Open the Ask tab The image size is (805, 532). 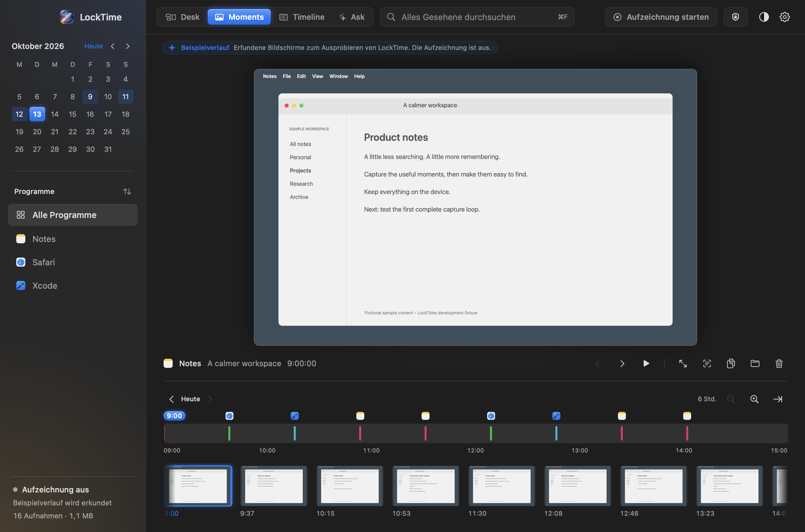pyautogui.click(x=352, y=17)
